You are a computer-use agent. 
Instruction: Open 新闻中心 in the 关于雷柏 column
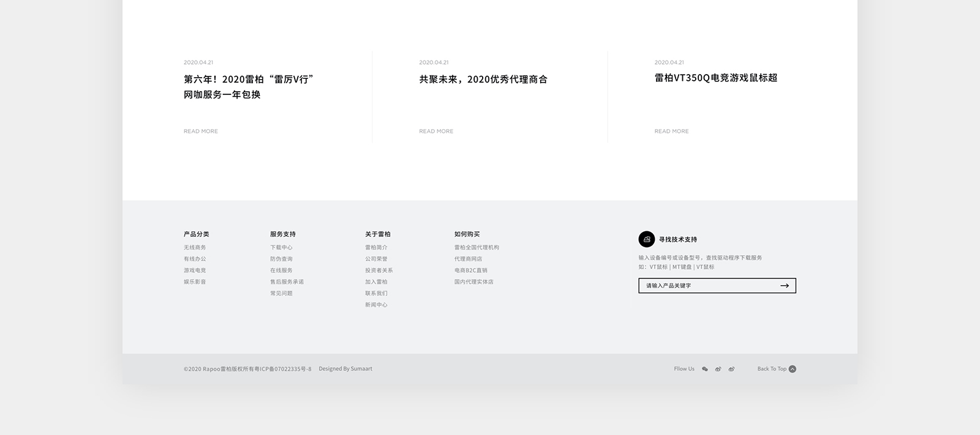376,305
